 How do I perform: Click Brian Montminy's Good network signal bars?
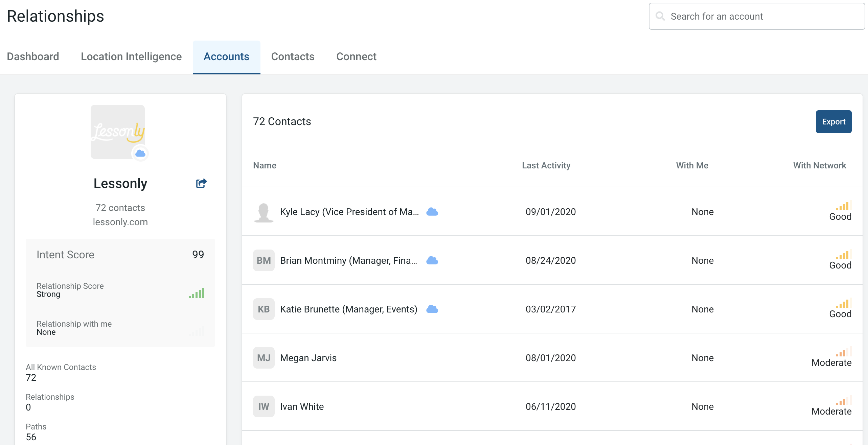click(x=844, y=254)
